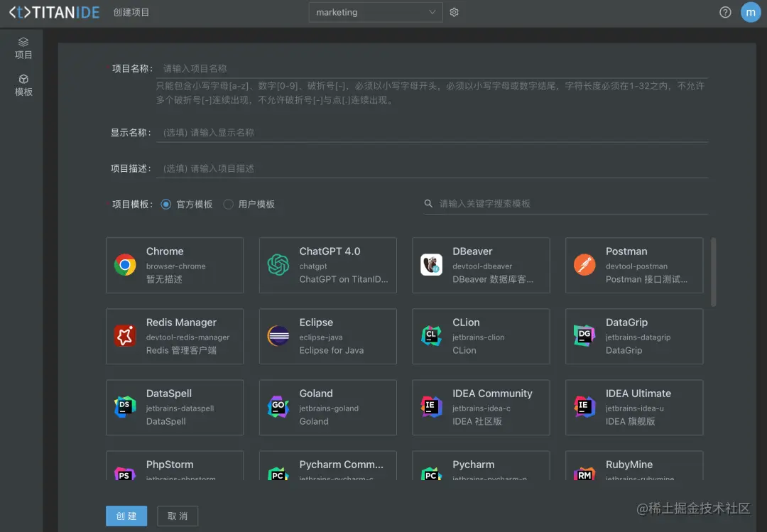The width and height of the screenshot is (767, 532).
Task: Click the 模板 cube icon in sidebar
Action: click(23, 80)
